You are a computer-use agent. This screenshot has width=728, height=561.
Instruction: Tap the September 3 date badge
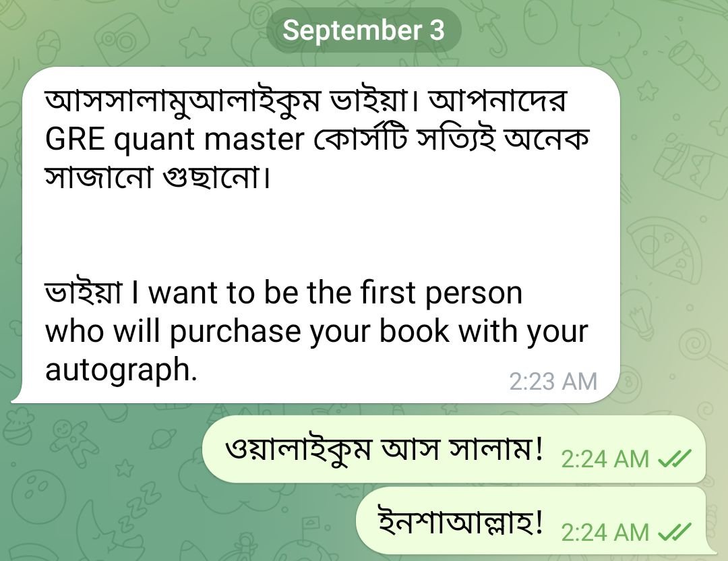coord(363,30)
